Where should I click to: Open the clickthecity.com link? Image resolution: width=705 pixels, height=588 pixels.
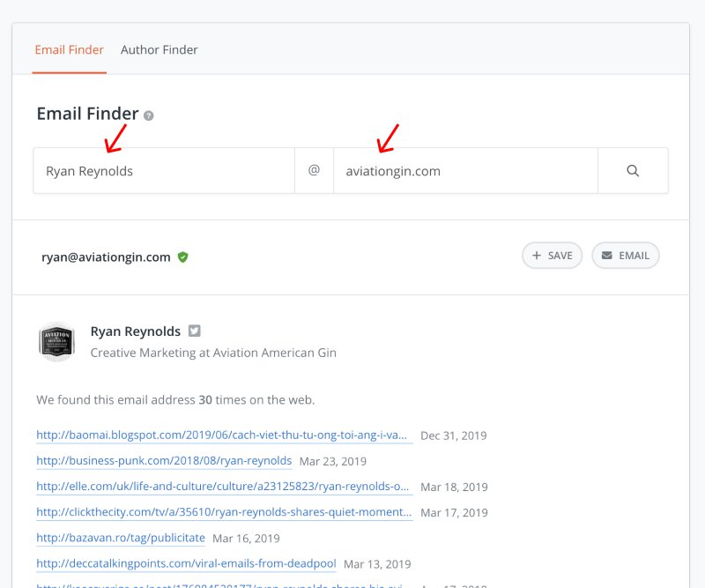click(225, 512)
